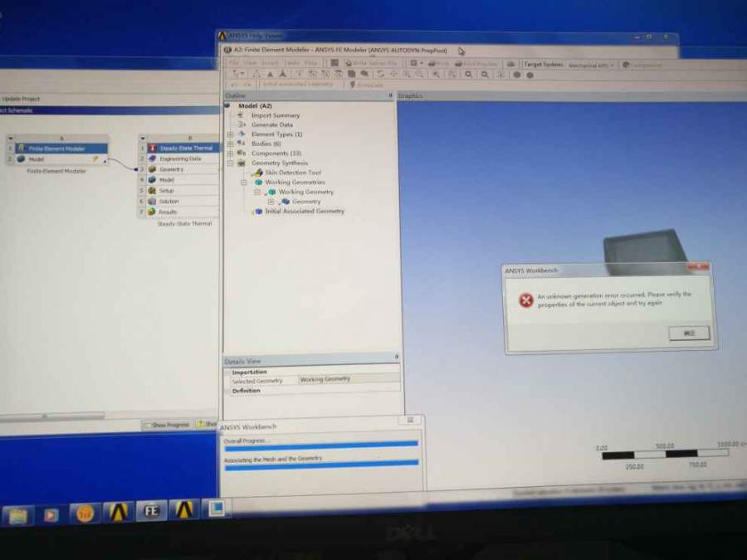747x560 pixels.
Task: Open system A header dropdown arrow
Action: click(x=11, y=139)
